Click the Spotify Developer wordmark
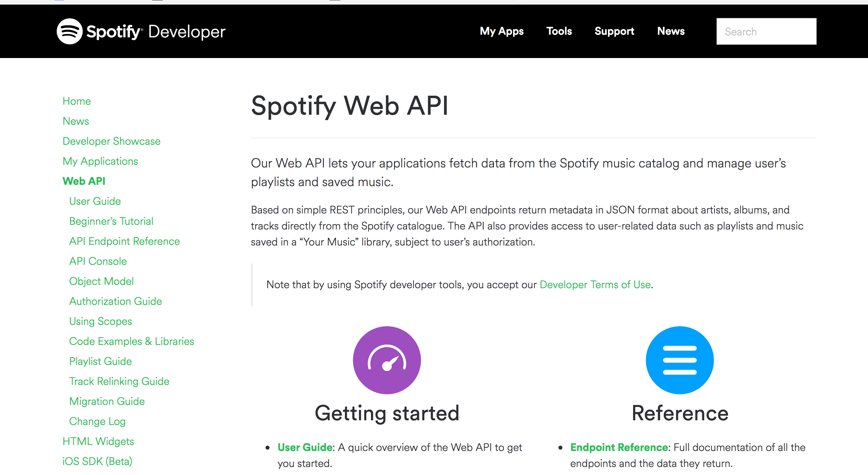The height and width of the screenshot is (475, 868). [156, 32]
